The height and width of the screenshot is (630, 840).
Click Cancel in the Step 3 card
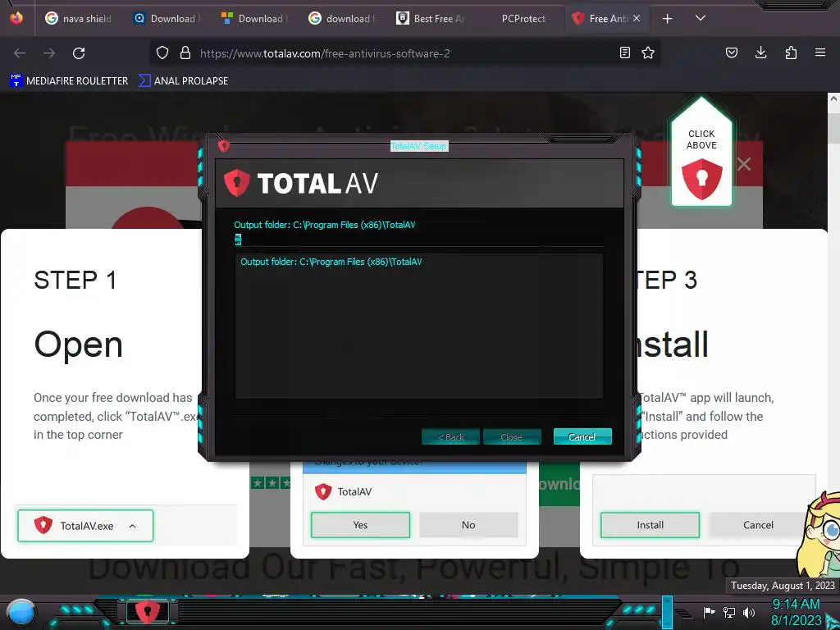pyautogui.click(x=759, y=525)
